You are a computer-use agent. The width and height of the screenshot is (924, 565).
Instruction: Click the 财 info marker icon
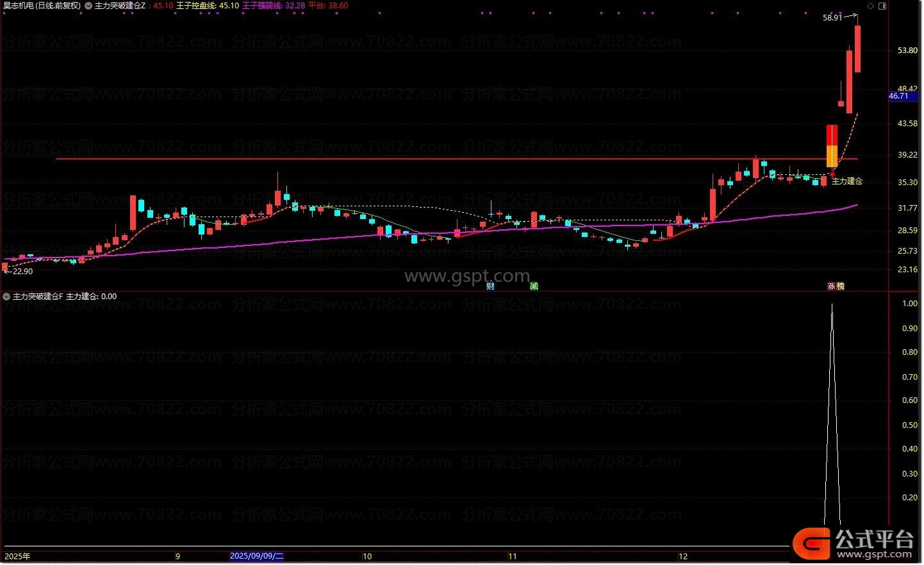pyautogui.click(x=490, y=286)
